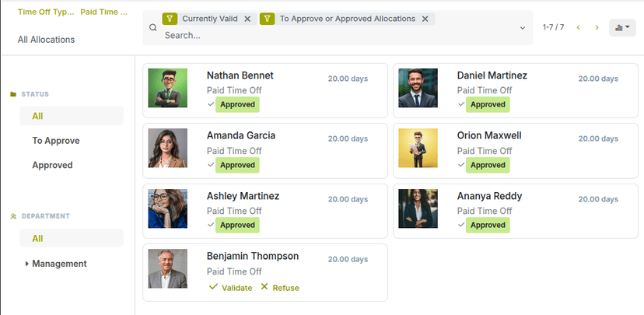Screen dimensions: 644x315
Task: Toggle the search options dropdown arrow
Action: pos(523,27)
